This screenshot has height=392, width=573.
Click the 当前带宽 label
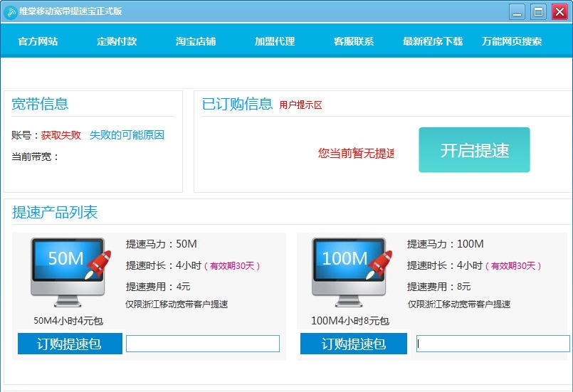[35, 157]
